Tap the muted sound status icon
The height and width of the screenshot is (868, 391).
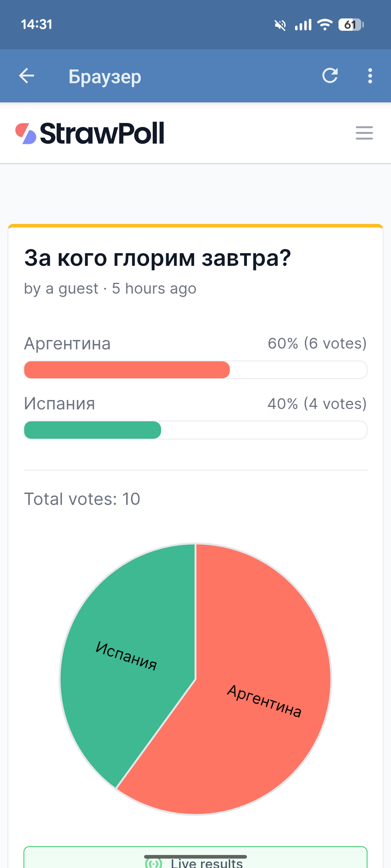coord(280,25)
